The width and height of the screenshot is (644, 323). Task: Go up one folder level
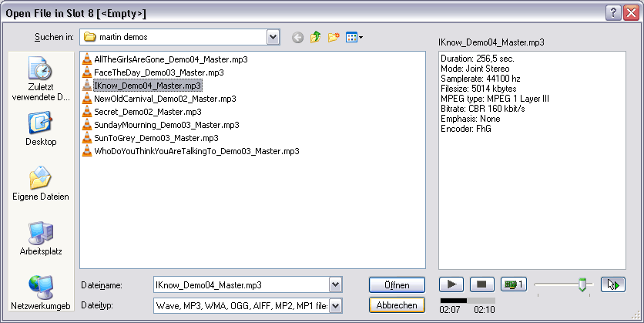[x=316, y=37]
